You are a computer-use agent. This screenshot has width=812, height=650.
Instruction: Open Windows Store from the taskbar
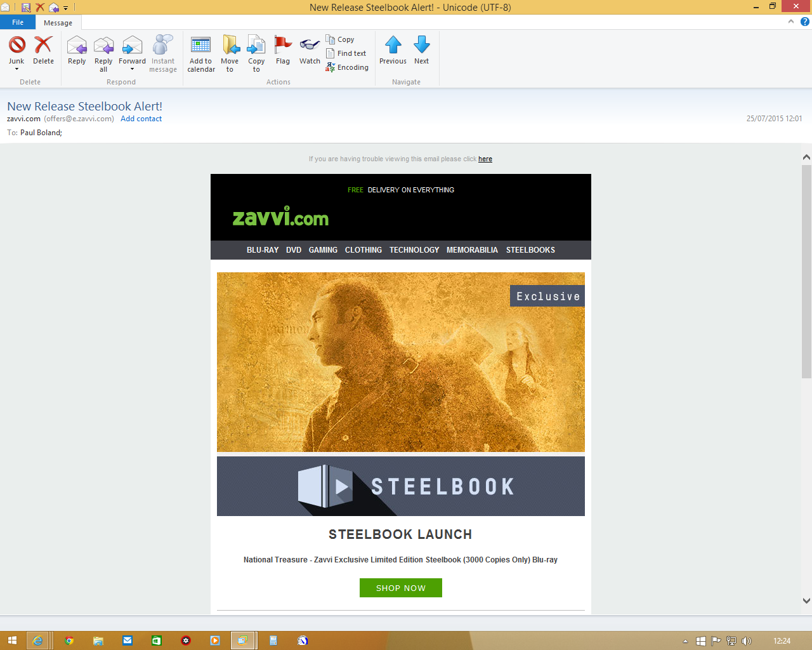157,640
